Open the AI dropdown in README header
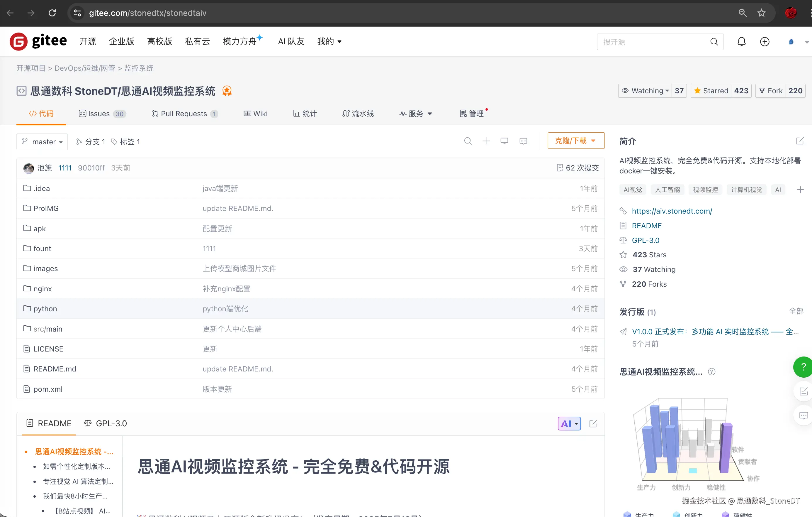 [569, 423]
